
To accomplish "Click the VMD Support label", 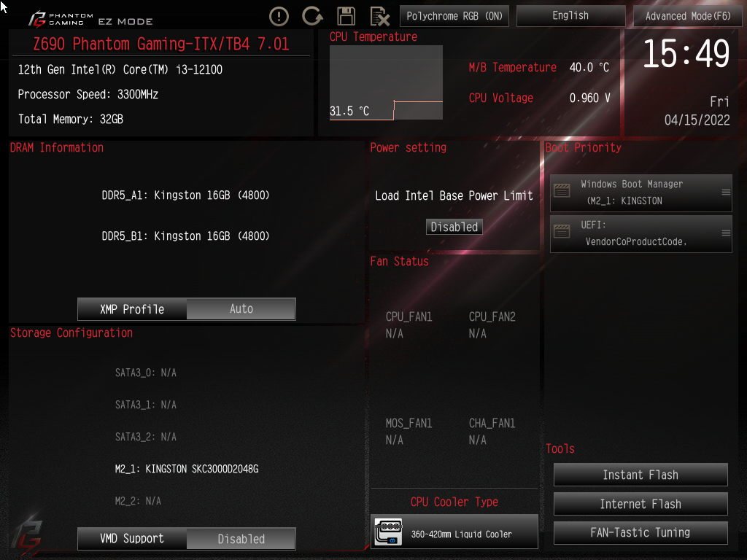I will pyautogui.click(x=132, y=539).
